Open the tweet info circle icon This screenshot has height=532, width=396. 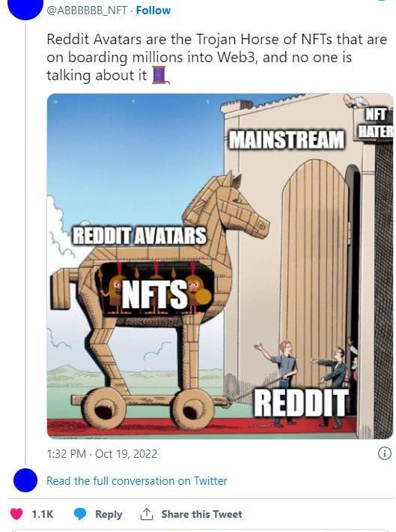[x=384, y=453]
